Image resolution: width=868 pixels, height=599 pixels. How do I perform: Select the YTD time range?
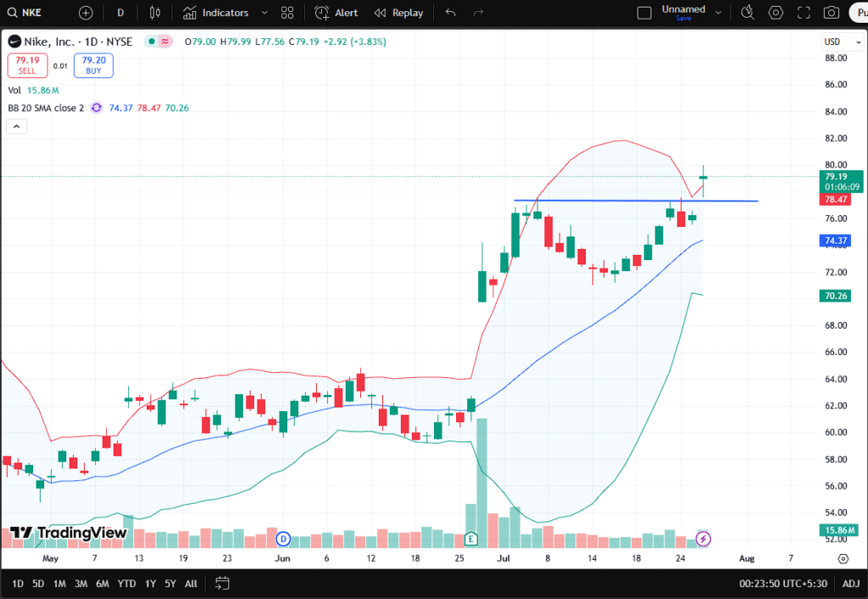pyautogui.click(x=127, y=584)
